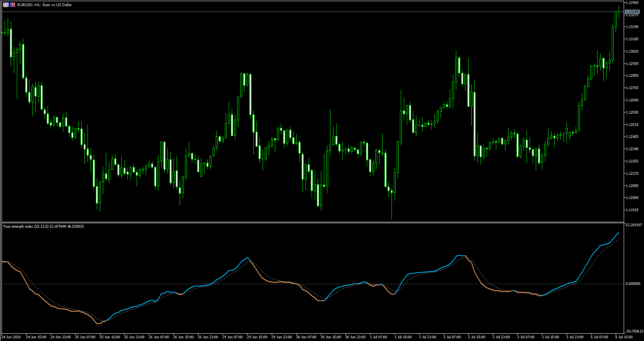
Task: Click the 6 Jul 15:00 time marker
Action: point(624,337)
